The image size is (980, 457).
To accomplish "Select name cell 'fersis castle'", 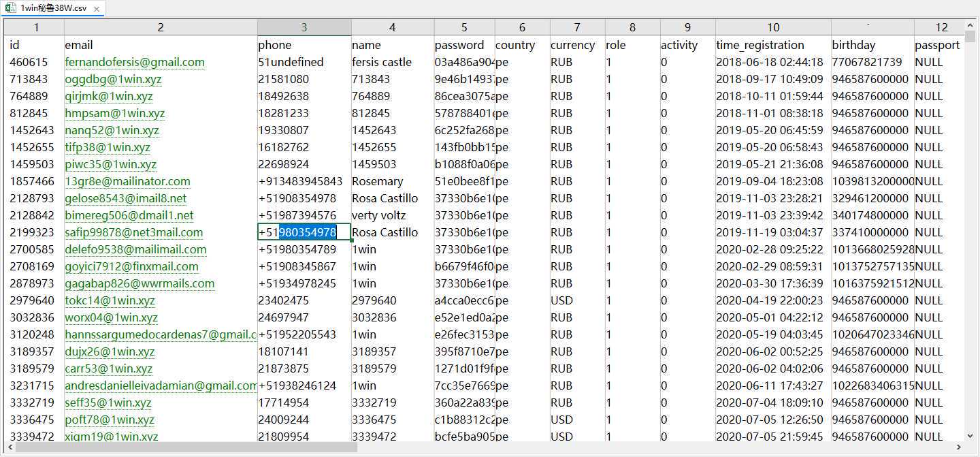I will [x=393, y=62].
